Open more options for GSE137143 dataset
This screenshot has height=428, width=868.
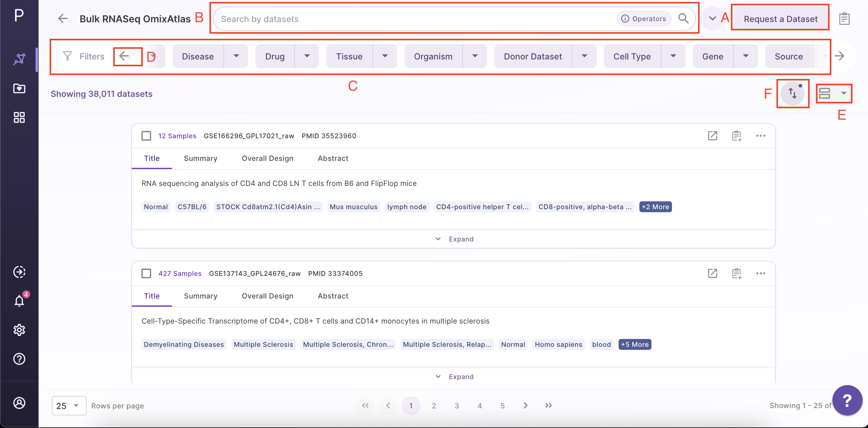pyautogui.click(x=761, y=273)
